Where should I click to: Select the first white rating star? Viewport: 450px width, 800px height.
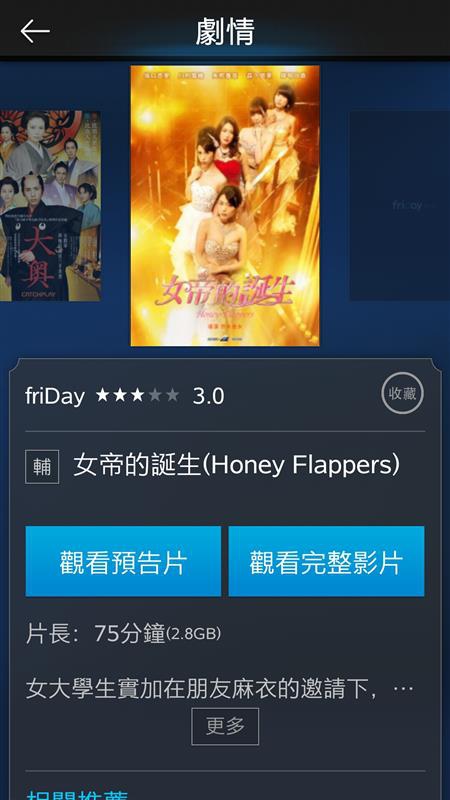pyautogui.click(x=103, y=395)
